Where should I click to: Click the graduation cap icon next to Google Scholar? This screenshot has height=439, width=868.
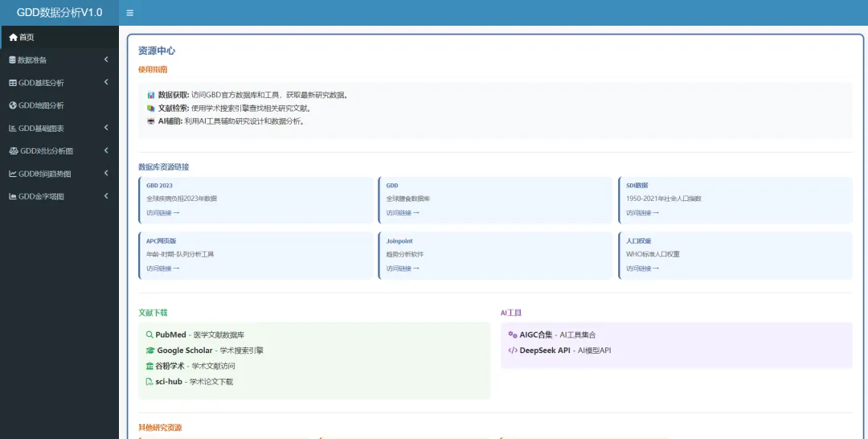pyautogui.click(x=150, y=351)
